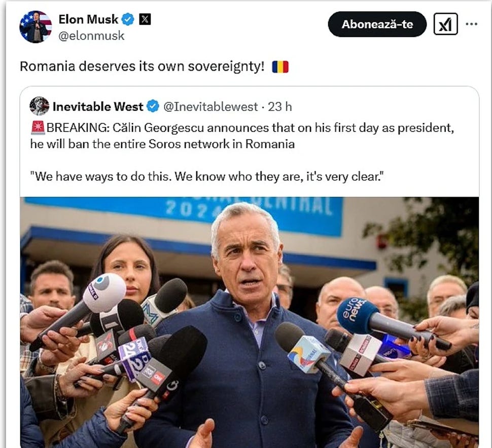
Task: Click the 23 h timestamp
Action: tap(280, 107)
